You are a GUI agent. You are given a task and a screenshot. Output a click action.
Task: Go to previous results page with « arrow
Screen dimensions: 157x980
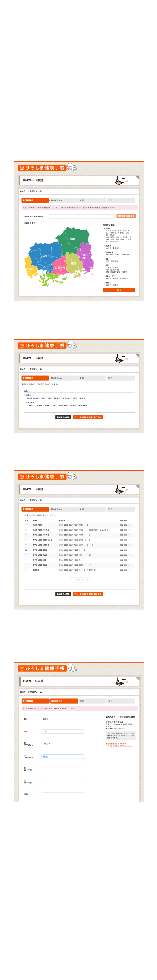[x=71, y=579]
